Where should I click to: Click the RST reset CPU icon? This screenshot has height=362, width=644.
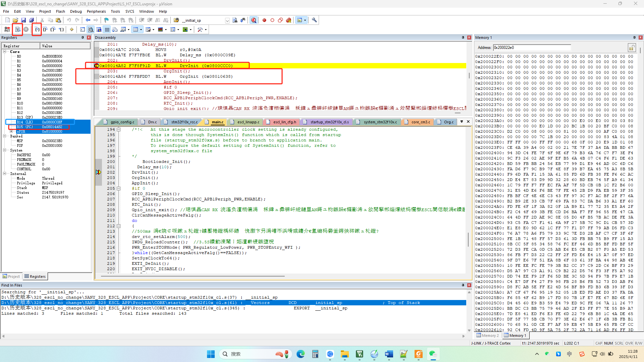[7, 29]
